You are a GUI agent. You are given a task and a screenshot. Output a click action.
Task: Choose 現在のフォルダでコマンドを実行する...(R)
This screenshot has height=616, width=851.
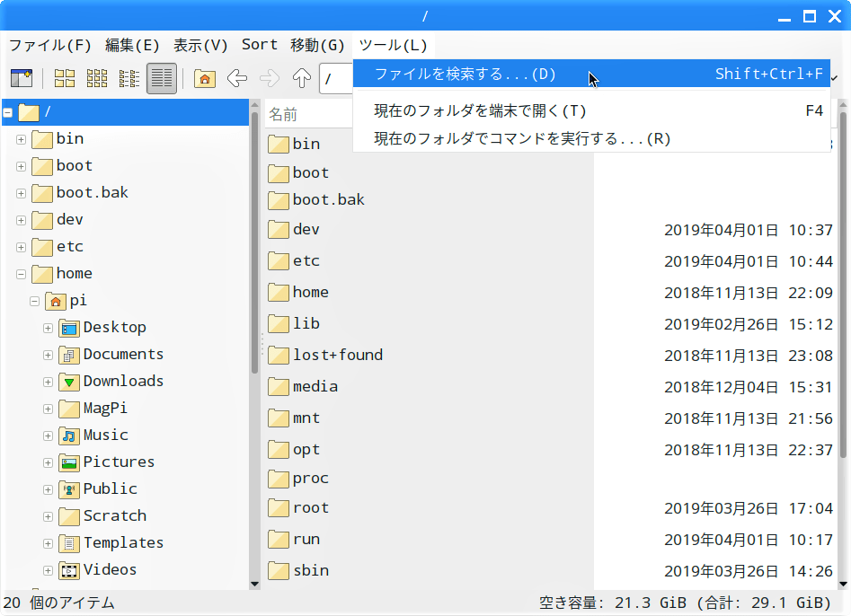coord(591,139)
